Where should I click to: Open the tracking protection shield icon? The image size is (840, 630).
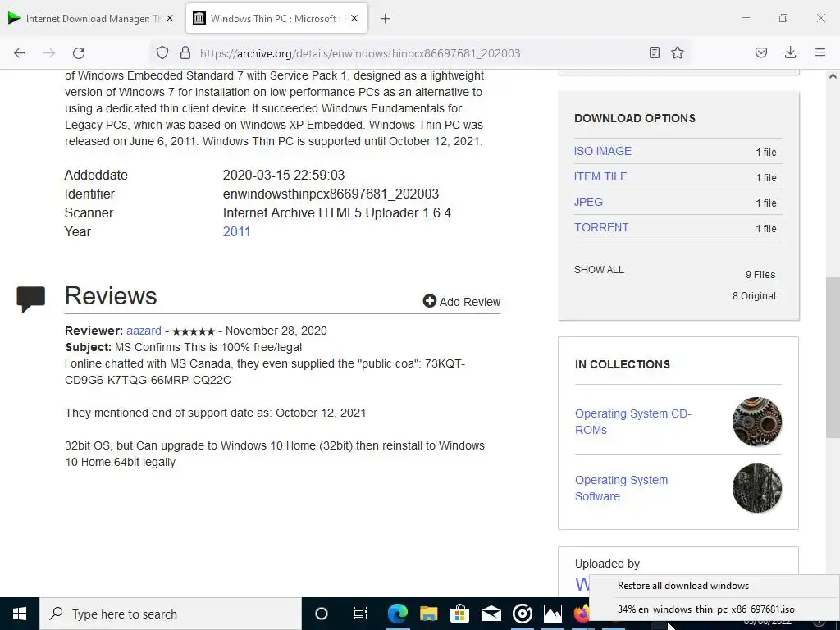pos(162,53)
